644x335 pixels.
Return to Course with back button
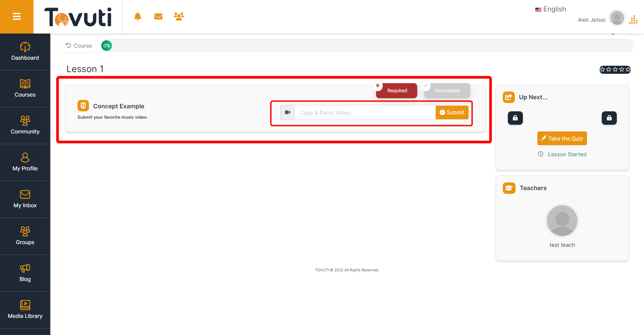79,46
